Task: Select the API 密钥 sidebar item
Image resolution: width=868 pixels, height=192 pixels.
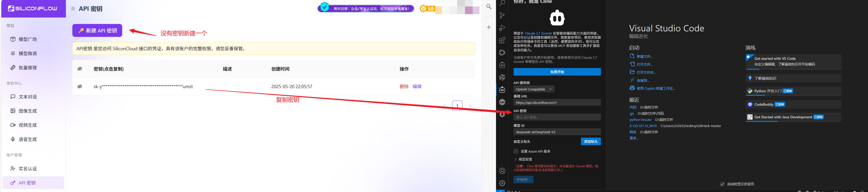Action: [x=33, y=183]
